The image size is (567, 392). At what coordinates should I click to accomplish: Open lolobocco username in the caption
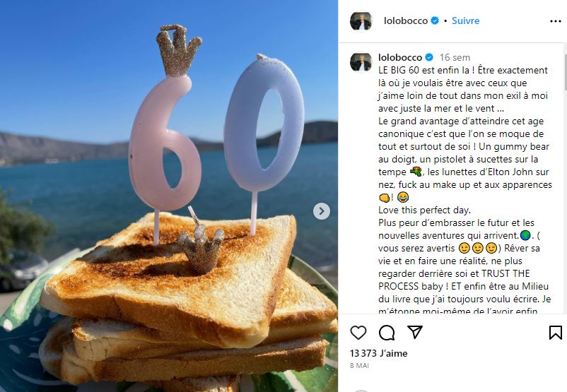400,57
